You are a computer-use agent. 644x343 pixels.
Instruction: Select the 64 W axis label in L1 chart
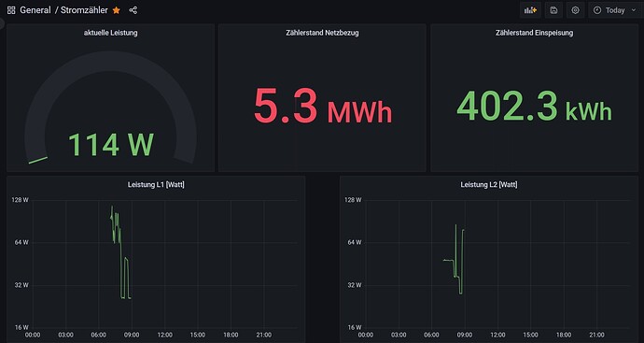tap(22, 242)
